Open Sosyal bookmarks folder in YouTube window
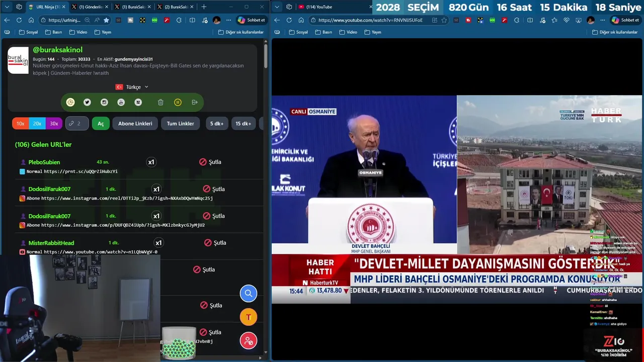The height and width of the screenshot is (362, 644). (x=298, y=32)
